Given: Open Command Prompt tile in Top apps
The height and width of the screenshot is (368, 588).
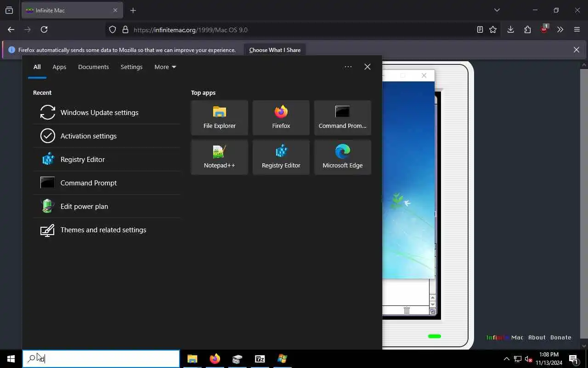Looking at the screenshot, I should pyautogui.click(x=343, y=118).
